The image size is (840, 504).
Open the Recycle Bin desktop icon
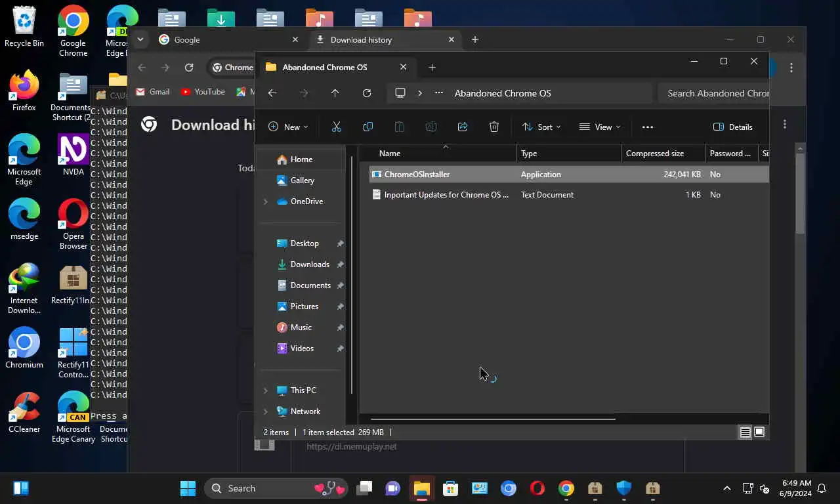tap(24, 27)
